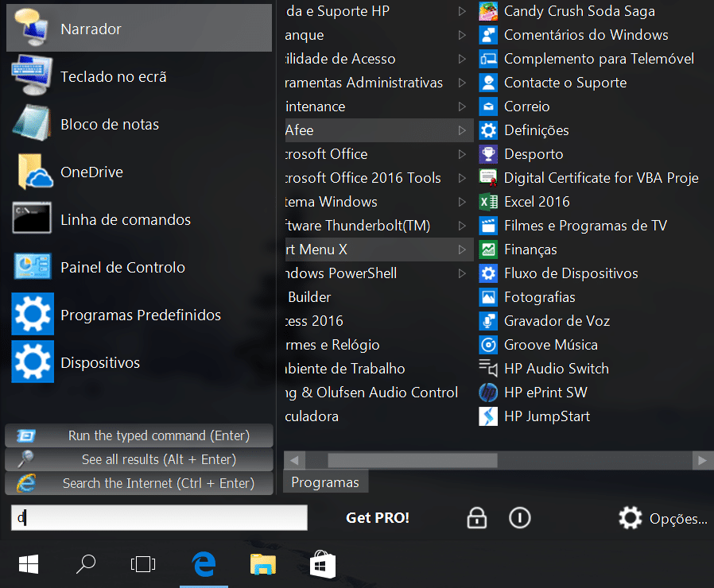Click Run the typed command button
Screen dimensions: 714x588
139,435
